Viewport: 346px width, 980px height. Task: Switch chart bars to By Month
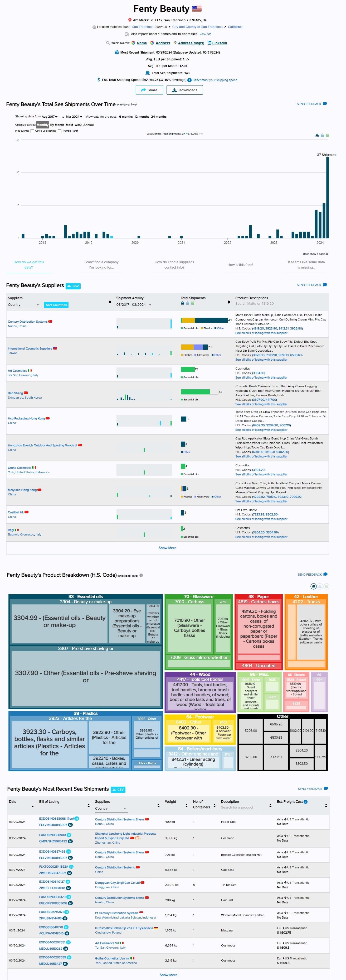[x=57, y=125]
